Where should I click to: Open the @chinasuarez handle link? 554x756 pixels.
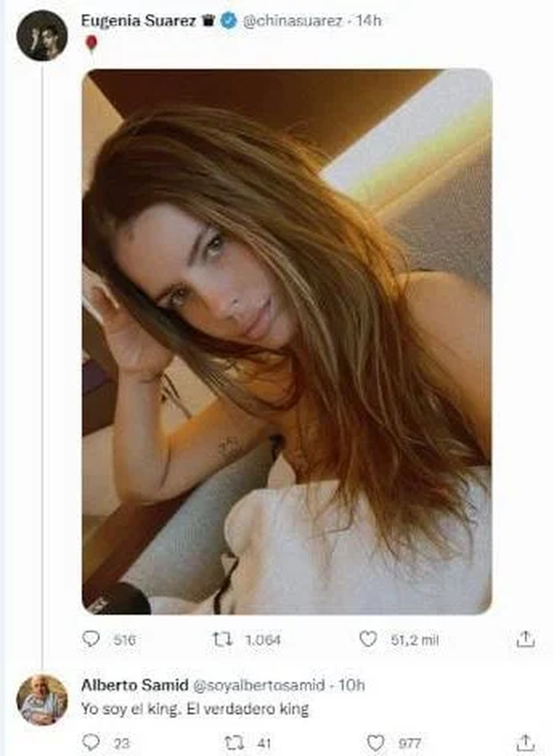pos(293,21)
